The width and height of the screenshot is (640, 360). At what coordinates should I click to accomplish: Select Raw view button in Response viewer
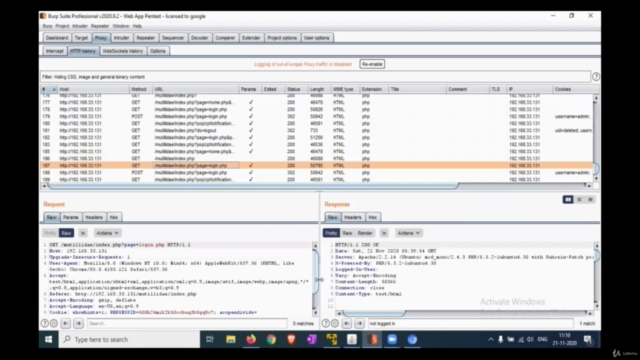(x=347, y=233)
